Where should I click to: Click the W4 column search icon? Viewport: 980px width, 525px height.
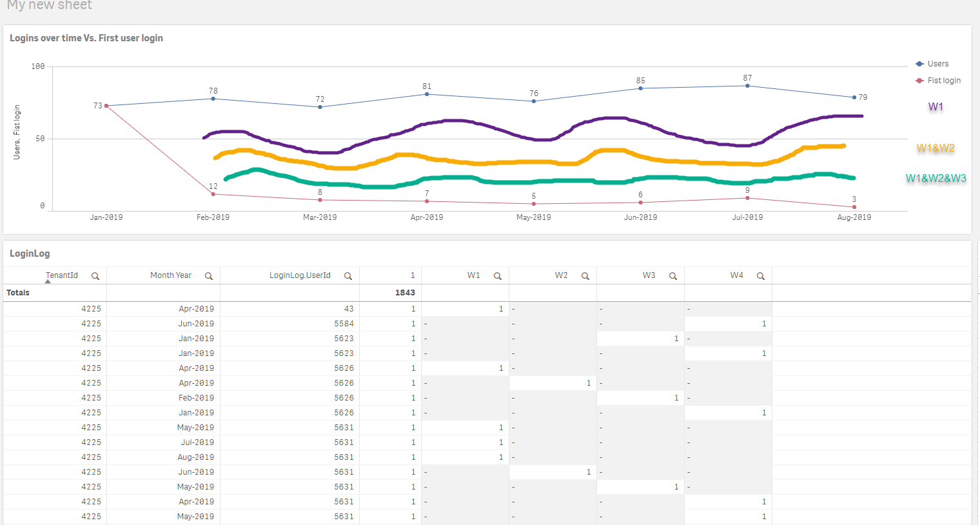point(761,276)
